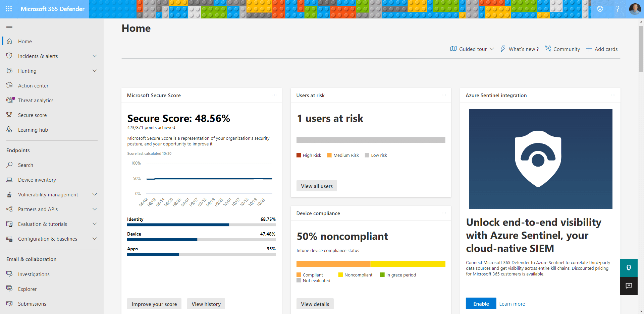Open Device inventory under Endpoints
This screenshot has height=314, width=644.
pos(36,180)
